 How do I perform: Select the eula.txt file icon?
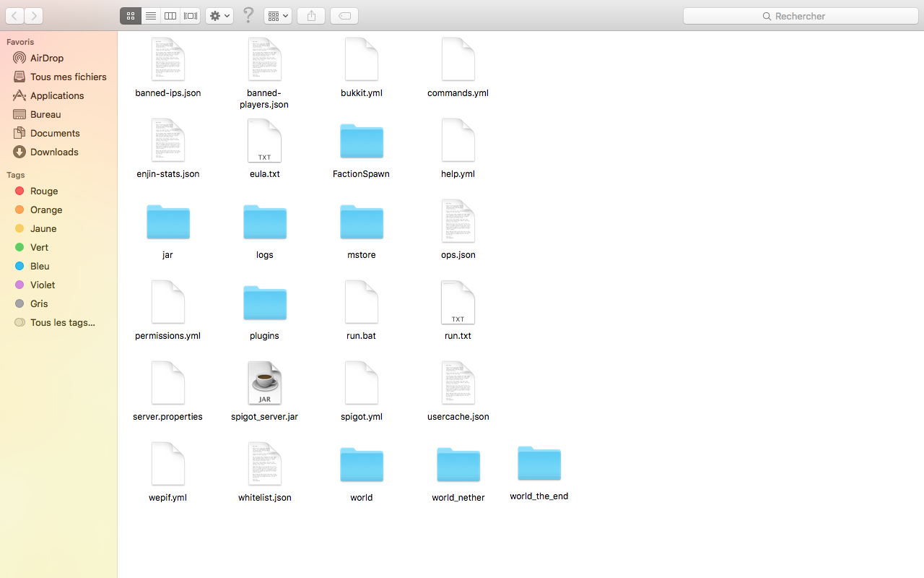(x=265, y=140)
